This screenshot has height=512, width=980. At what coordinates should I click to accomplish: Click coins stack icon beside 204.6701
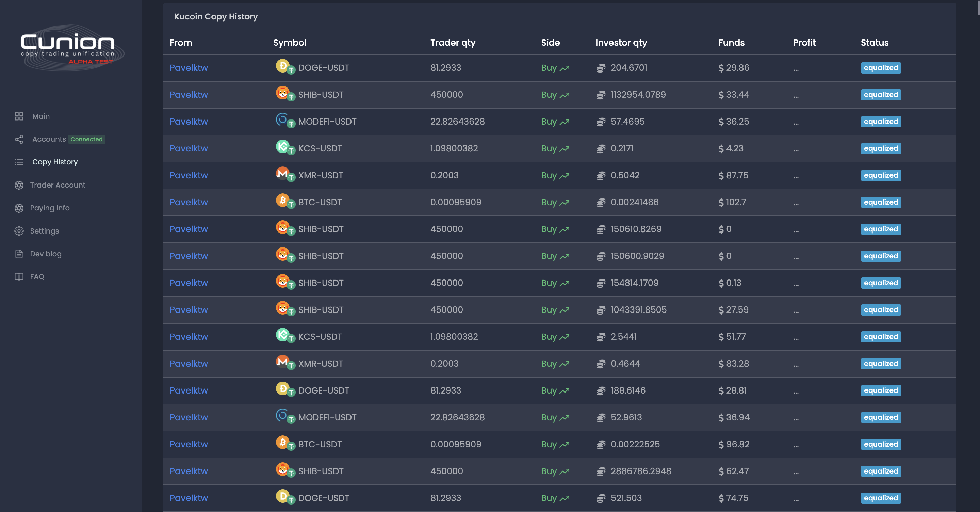pos(601,68)
